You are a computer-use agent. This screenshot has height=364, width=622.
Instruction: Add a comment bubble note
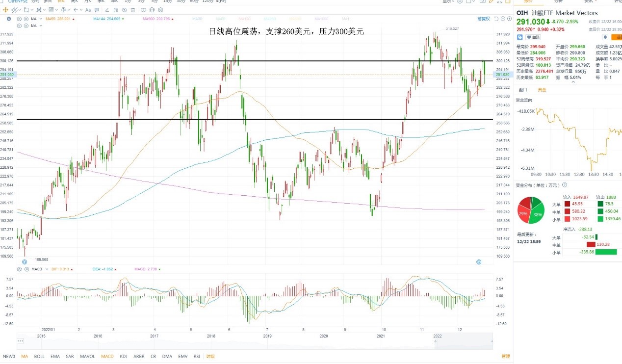(x=97, y=10)
